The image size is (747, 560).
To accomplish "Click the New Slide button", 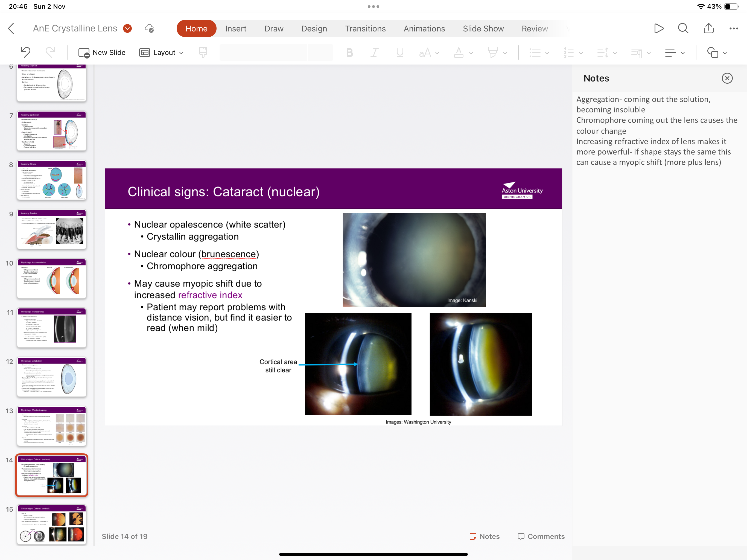I will (x=102, y=52).
